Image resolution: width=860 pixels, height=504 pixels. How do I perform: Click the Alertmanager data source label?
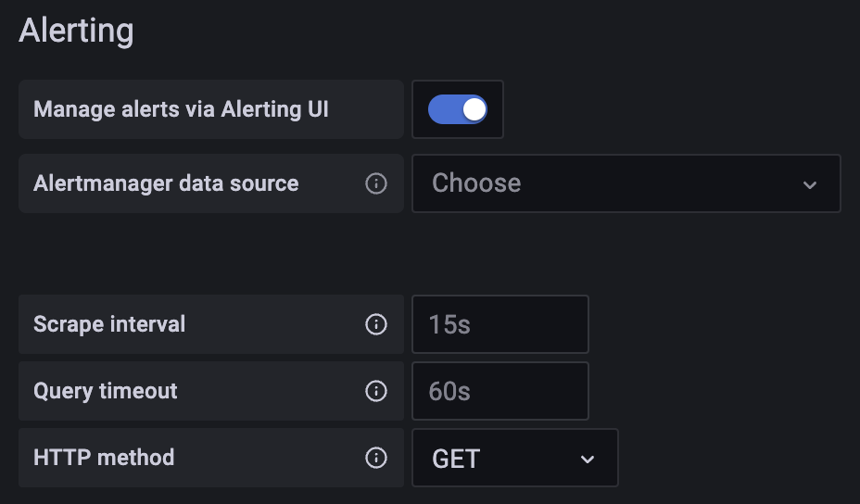166,183
